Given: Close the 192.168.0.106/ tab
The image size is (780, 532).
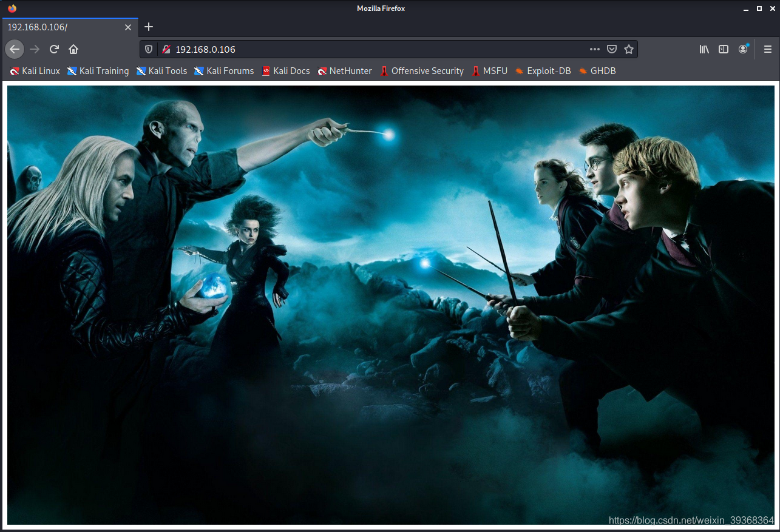Looking at the screenshot, I should (x=128, y=27).
